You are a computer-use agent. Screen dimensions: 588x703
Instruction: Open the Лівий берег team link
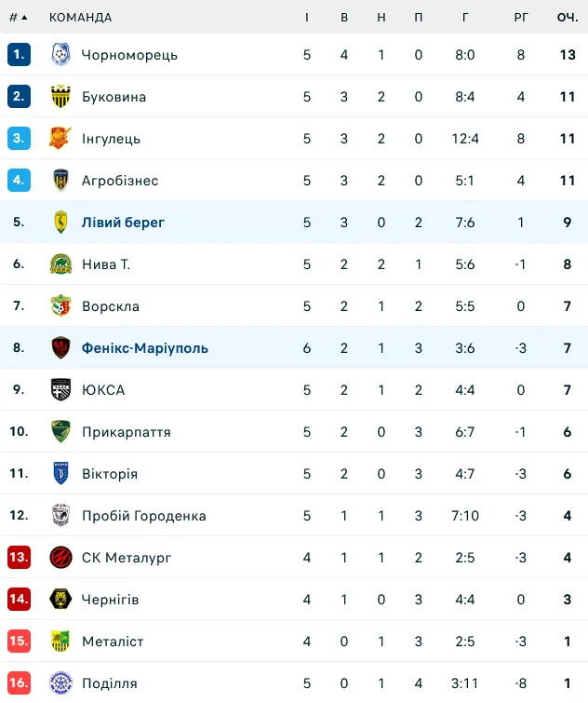[123, 222]
